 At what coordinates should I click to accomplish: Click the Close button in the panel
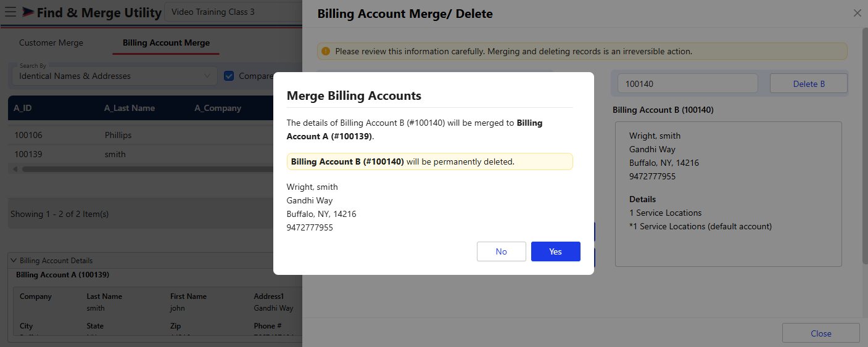pyautogui.click(x=820, y=333)
